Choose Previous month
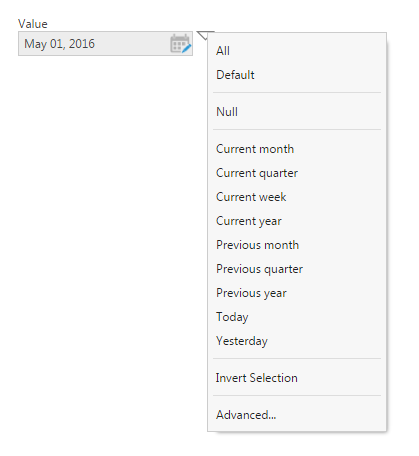Screen dimensions: 419x456 [297, 245]
